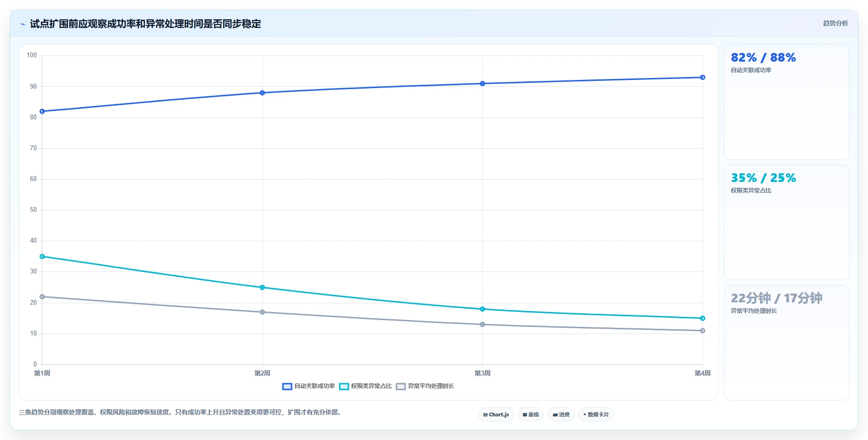Click the 第1周 x-axis label
The height and width of the screenshot is (440, 868).
(42, 373)
